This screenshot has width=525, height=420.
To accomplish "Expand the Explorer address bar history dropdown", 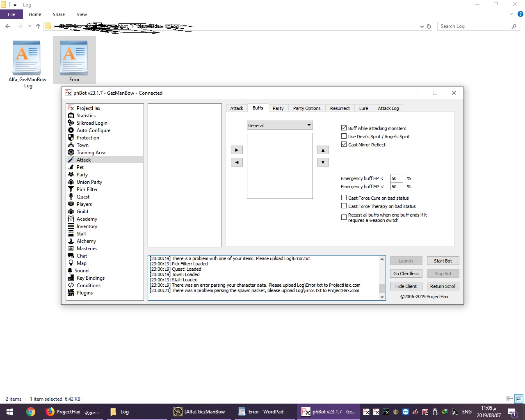I will click(422, 26).
